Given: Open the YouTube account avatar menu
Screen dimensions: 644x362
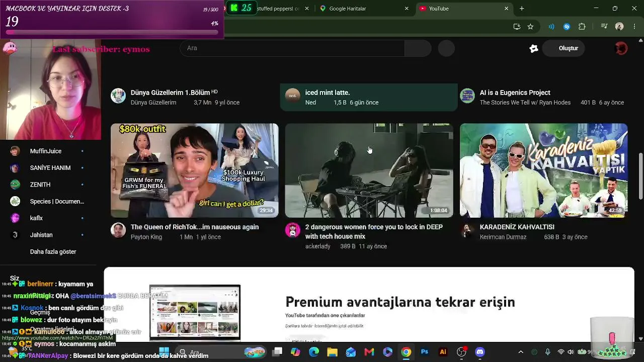Looking at the screenshot, I should 621,48.
